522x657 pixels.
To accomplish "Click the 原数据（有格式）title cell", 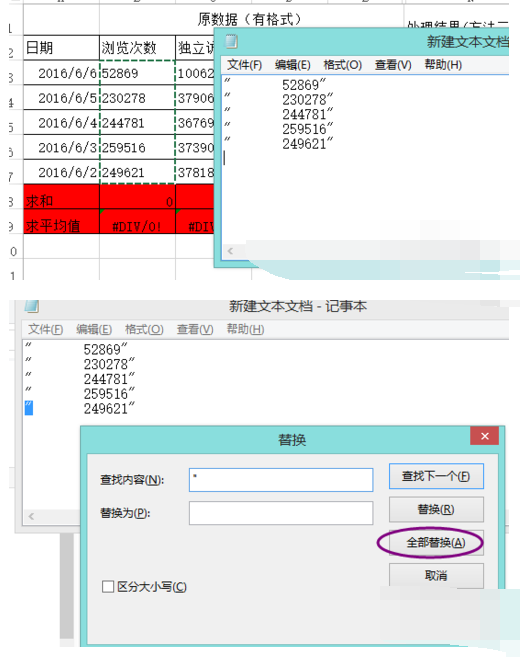I will pyautogui.click(x=250, y=19).
